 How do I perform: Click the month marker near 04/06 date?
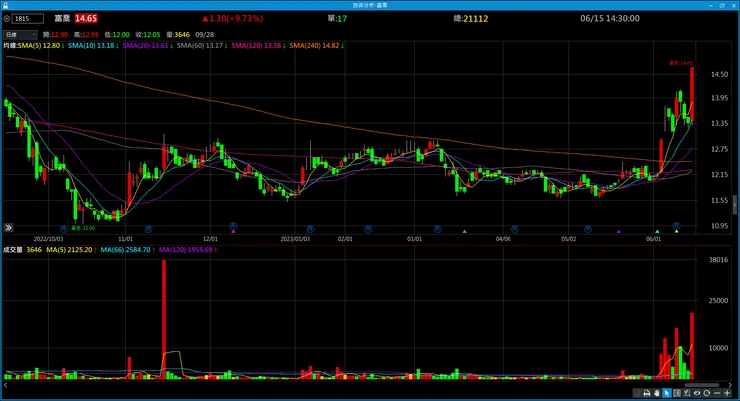coord(514,229)
